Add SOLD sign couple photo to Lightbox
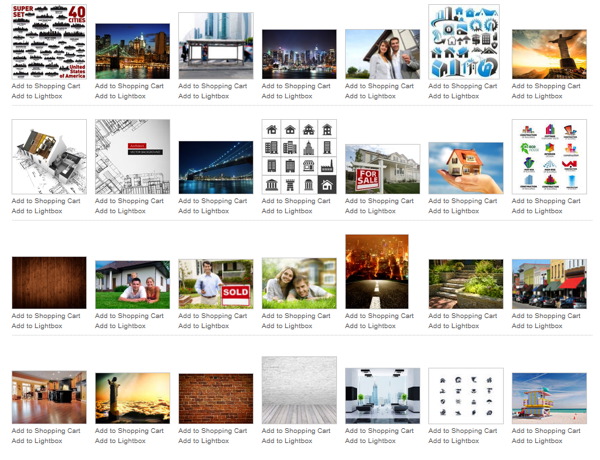 point(203,326)
